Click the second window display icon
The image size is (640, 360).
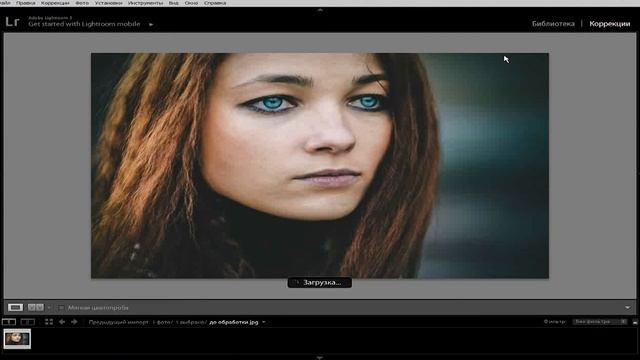point(28,322)
